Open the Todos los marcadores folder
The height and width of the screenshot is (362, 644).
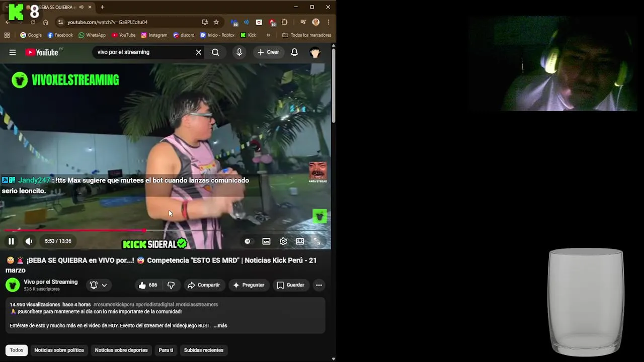[x=307, y=35]
